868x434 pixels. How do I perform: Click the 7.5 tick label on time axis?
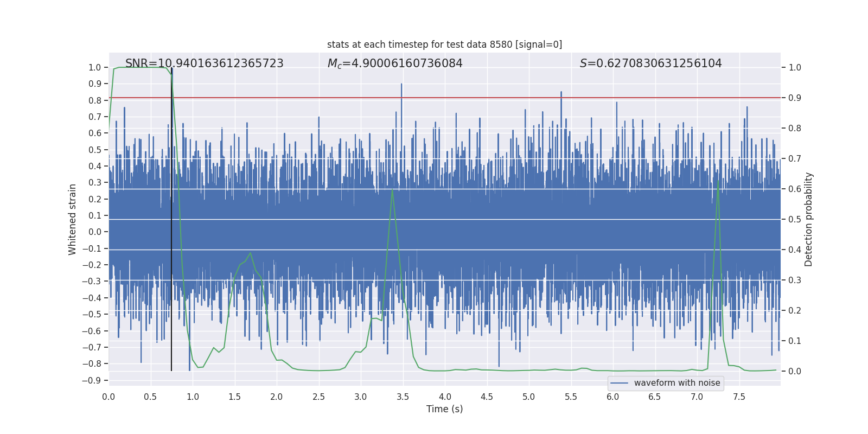pos(739,397)
